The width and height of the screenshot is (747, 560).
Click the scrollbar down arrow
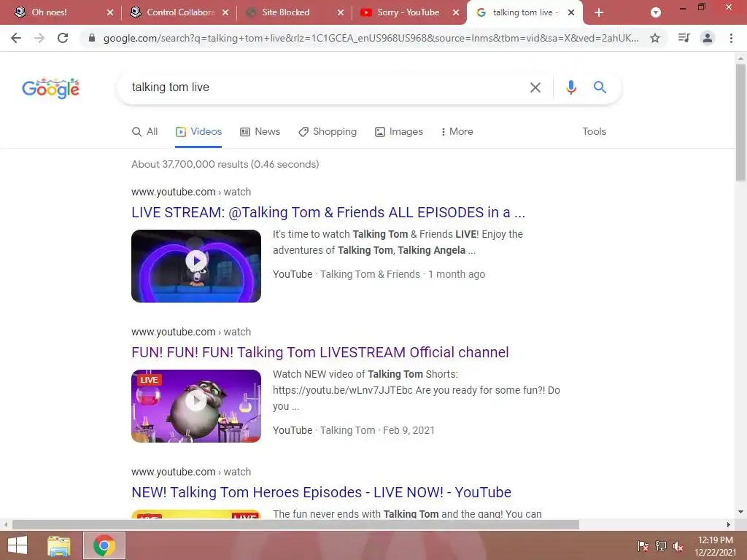pos(740,513)
